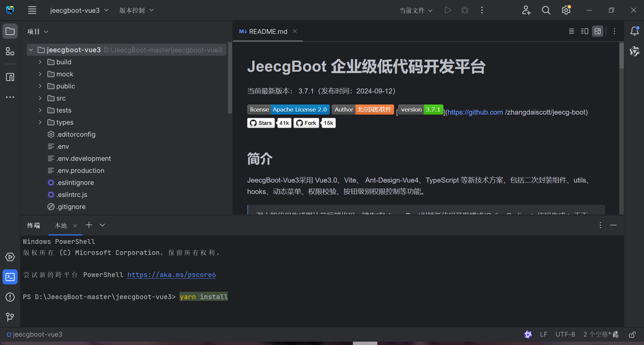Open the main hamburger menu
Screen dimensions: 644x345
coord(32,10)
